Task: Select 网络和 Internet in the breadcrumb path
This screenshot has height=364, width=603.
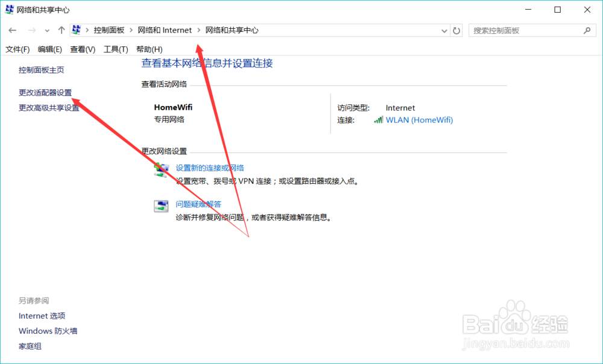Action: click(x=165, y=30)
